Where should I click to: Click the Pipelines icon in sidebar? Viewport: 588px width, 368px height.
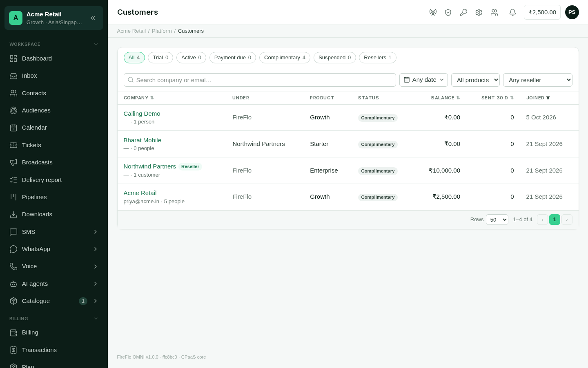pos(13,197)
